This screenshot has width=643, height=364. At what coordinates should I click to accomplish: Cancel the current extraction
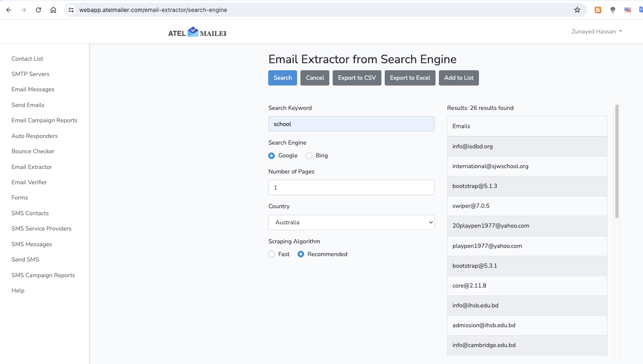(315, 78)
